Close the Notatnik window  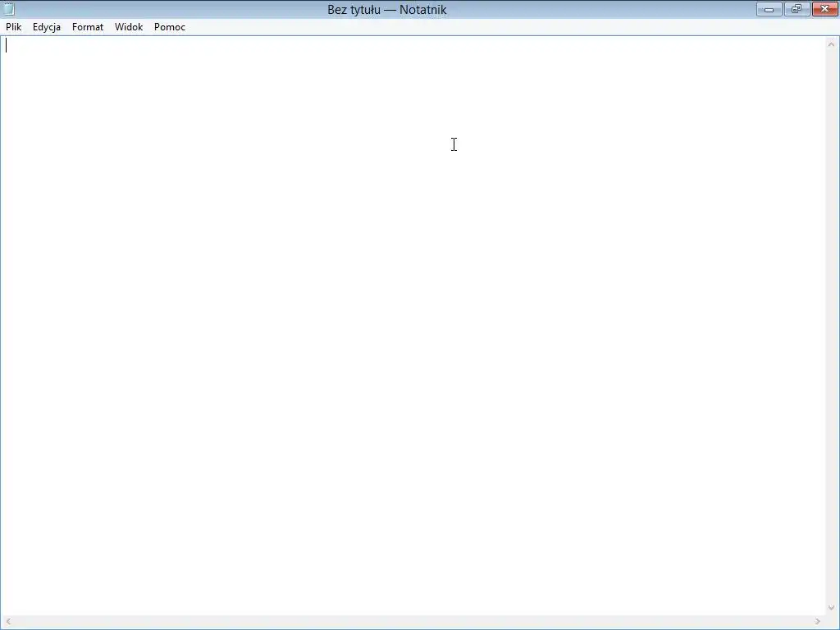[x=825, y=9]
